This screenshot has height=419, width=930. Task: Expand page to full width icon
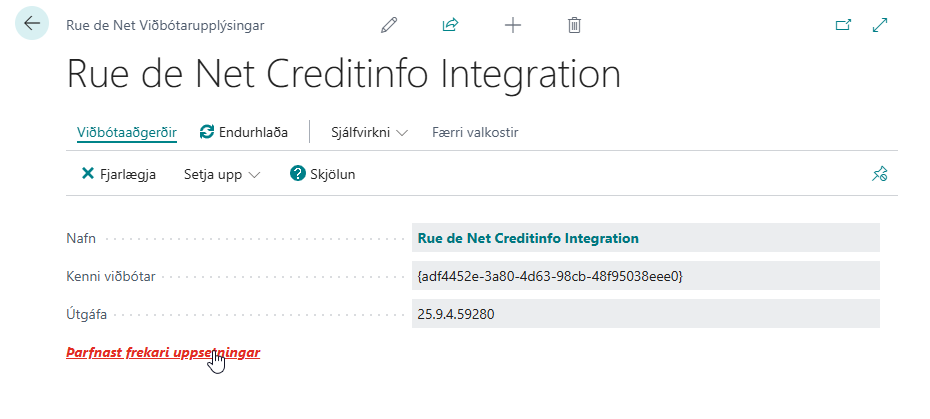(x=881, y=25)
